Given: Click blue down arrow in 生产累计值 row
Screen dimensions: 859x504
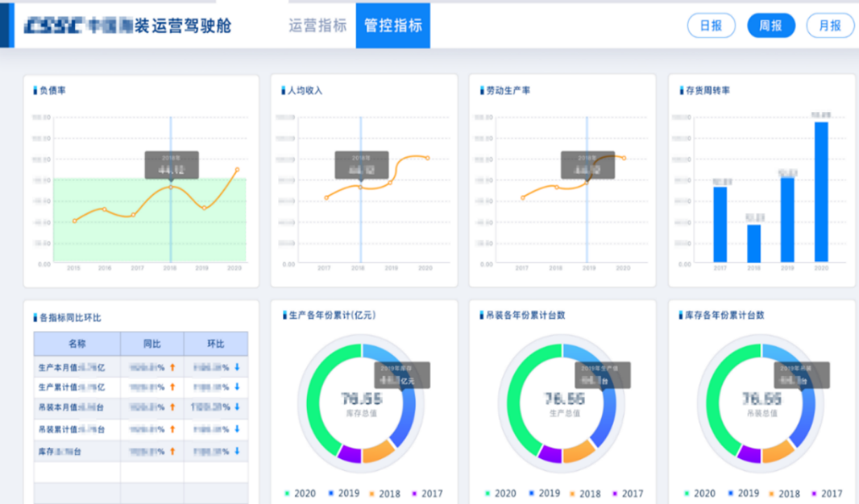Looking at the screenshot, I should pyautogui.click(x=237, y=387).
